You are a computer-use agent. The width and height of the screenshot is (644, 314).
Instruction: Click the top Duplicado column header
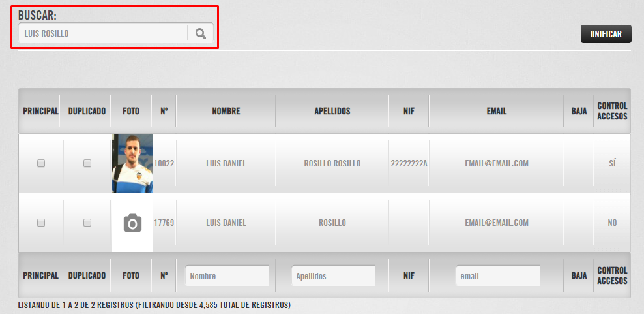pyautogui.click(x=87, y=111)
